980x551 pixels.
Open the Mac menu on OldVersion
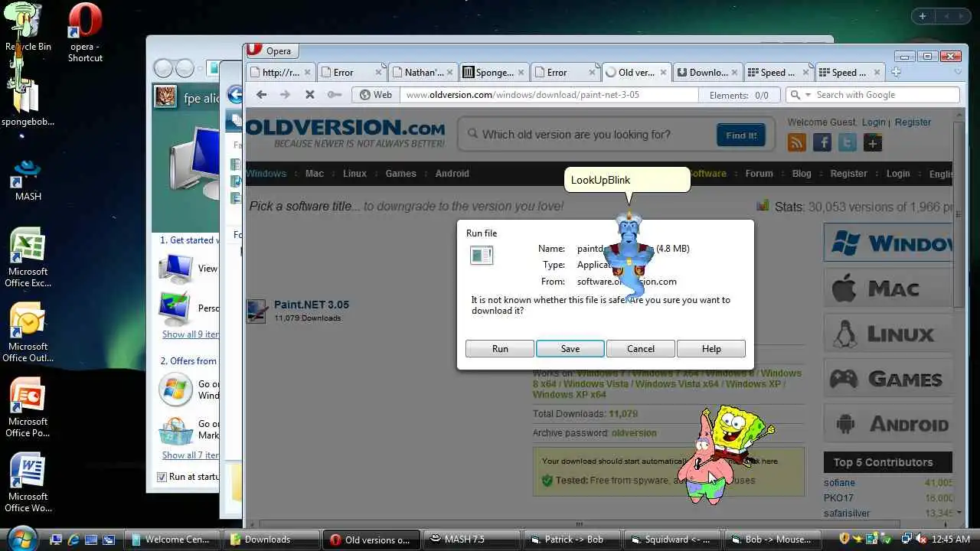[x=315, y=174]
